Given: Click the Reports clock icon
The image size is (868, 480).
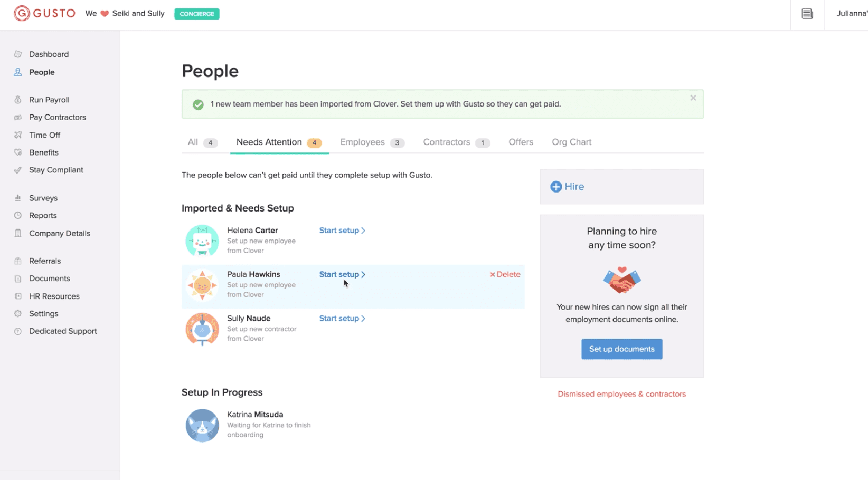Looking at the screenshot, I should pos(18,216).
